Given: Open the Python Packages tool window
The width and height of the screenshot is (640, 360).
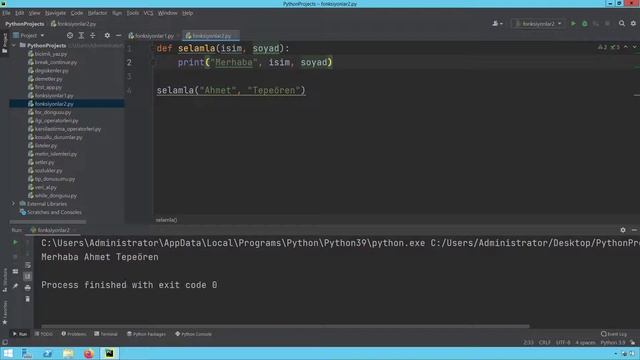Looking at the screenshot, I should pos(147,334).
